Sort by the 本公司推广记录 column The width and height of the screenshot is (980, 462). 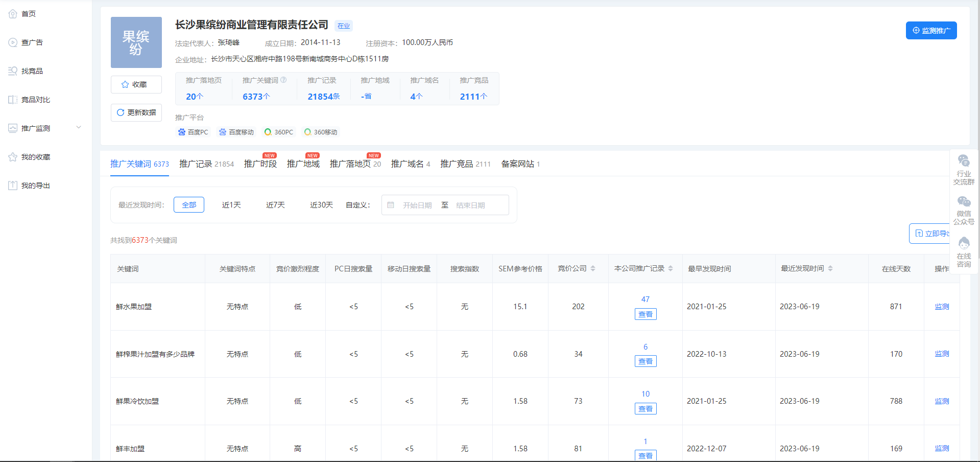(x=671, y=268)
